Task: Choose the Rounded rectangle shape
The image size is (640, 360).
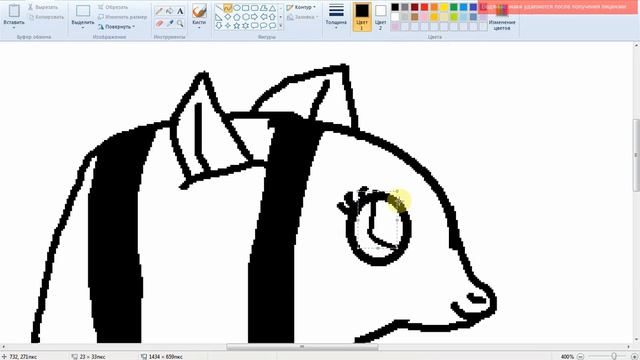Action: [x=254, y=8]
